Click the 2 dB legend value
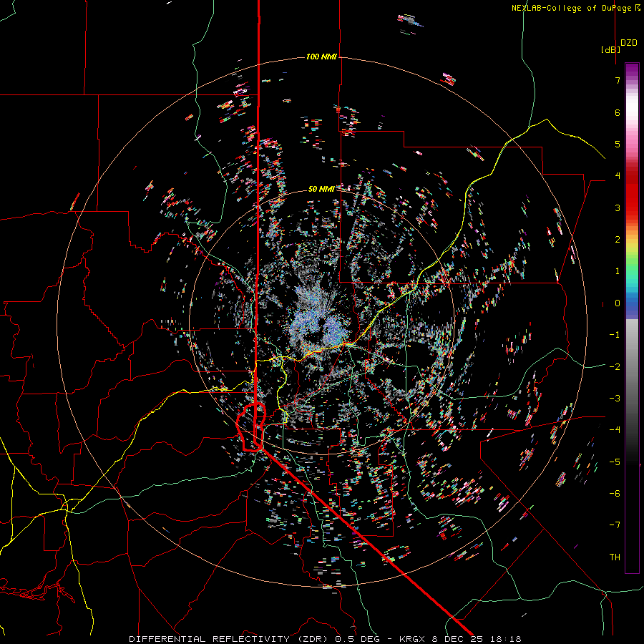 (618, 240)
